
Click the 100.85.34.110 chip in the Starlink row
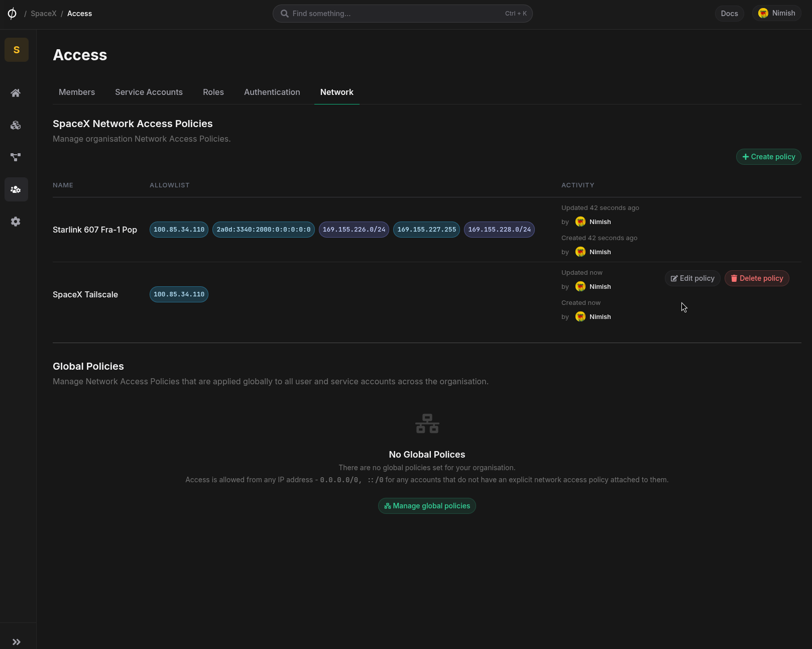[x=179, y=230]
